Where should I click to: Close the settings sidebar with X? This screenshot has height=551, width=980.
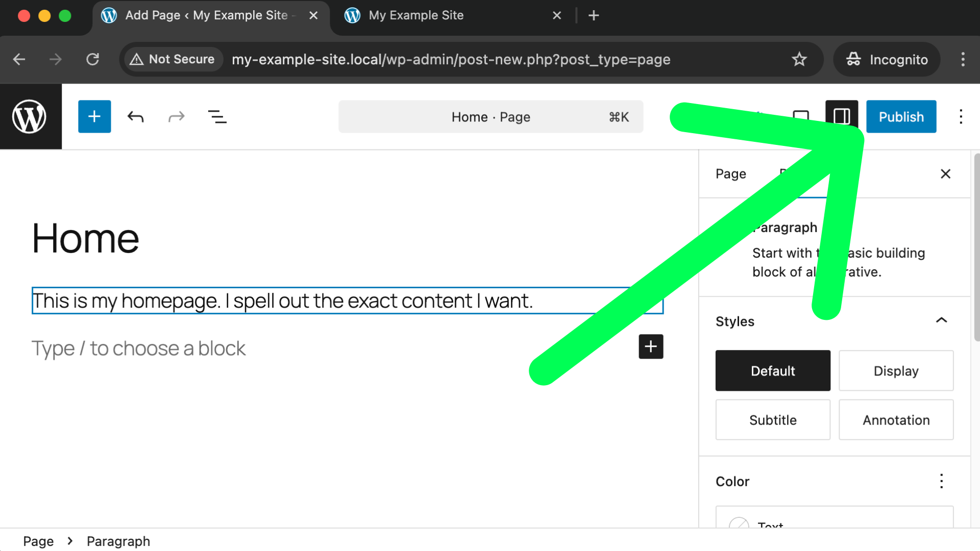tap(945, 174)
